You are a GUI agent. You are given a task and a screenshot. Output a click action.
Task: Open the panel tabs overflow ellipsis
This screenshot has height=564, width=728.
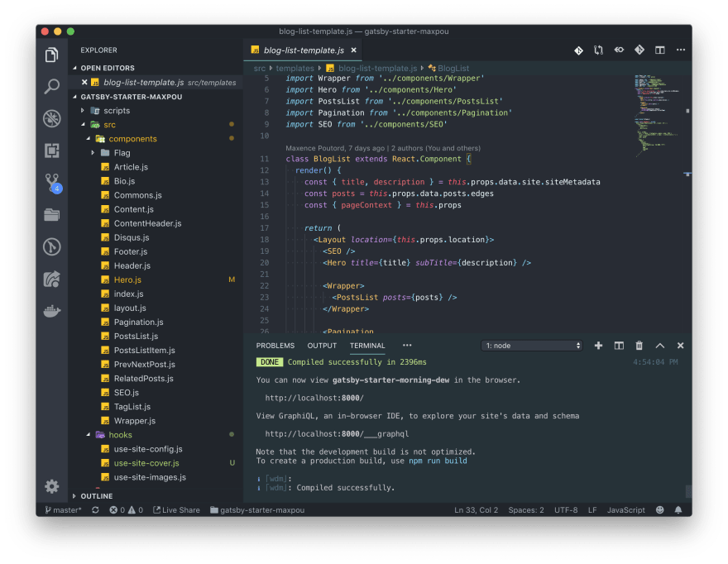coord(407,345)
